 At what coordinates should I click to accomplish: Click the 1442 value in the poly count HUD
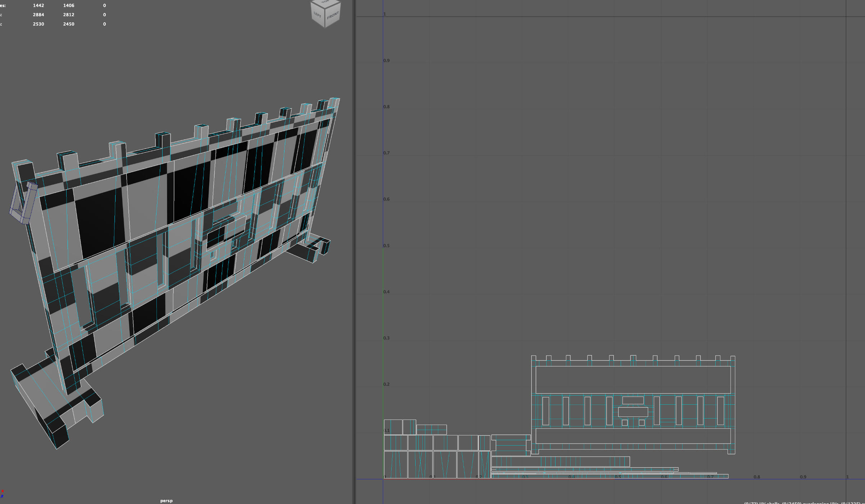pos(38,5)
